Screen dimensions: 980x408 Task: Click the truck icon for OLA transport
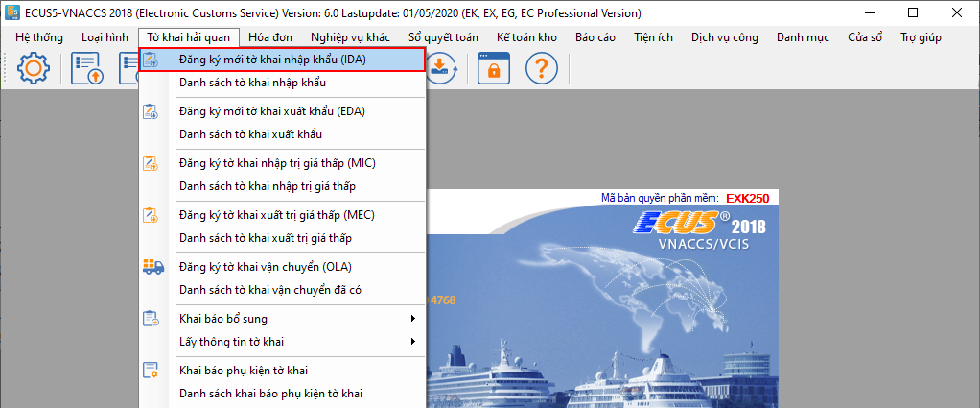tap(151, 267)
